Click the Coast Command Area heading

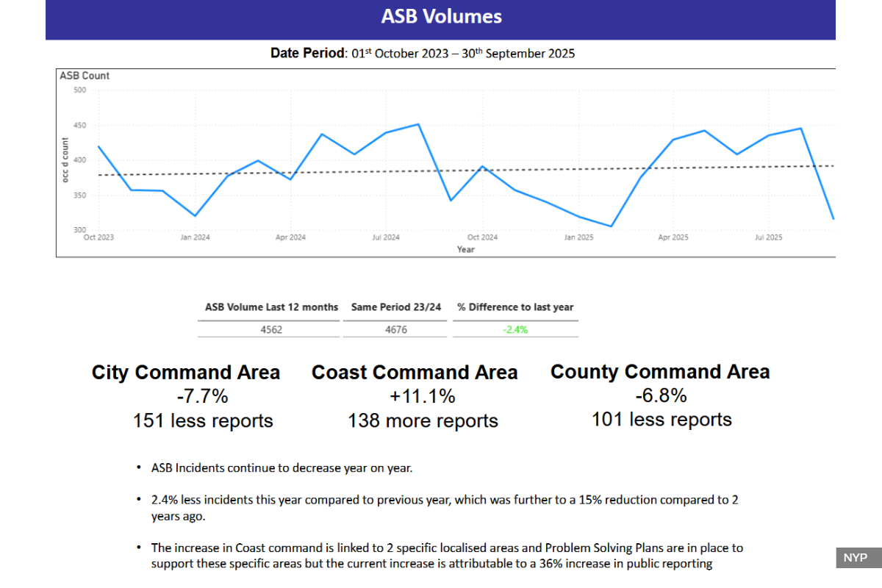(x=415, y=373)
